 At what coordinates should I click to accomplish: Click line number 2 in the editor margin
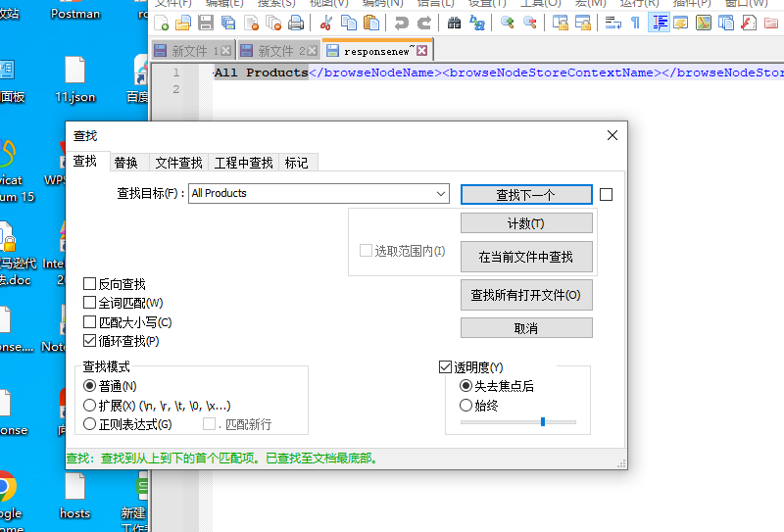[176, 89]
